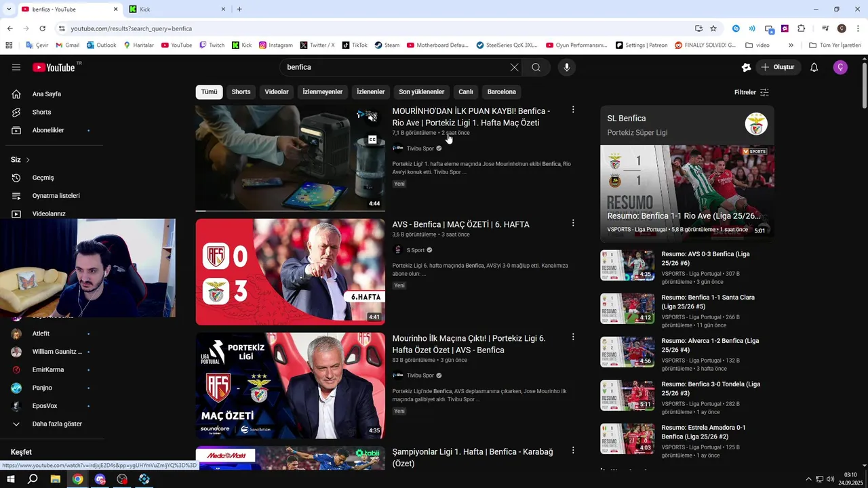
Task: Open the Mourinho İlk Maçına Çıktı video title
Action: (469, 344)
